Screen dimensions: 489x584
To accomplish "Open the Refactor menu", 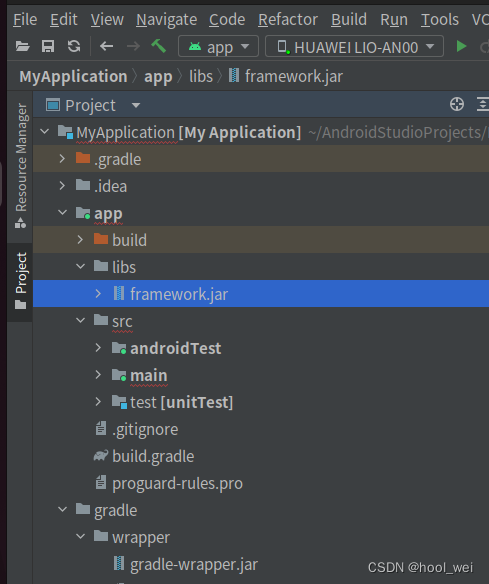I will [x=288, y=19].
